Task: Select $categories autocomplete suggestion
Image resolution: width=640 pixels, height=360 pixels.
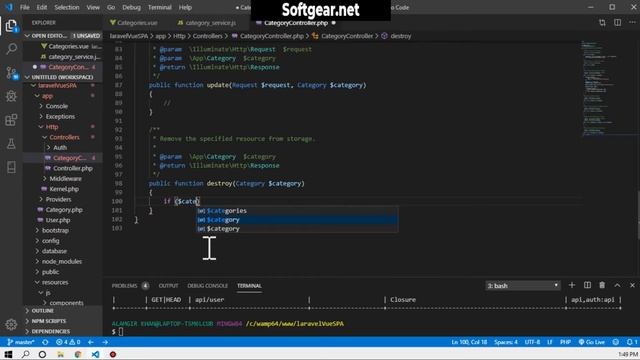Action: [297, 211]
